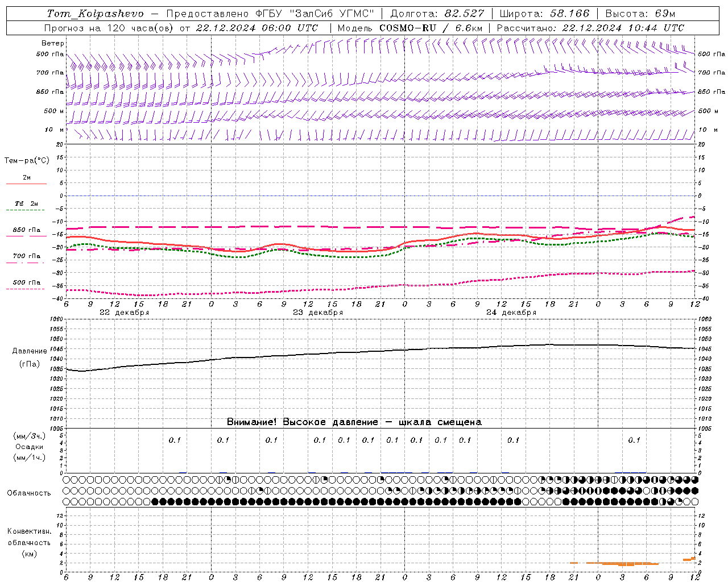Click the 23 декабря date label
The height and width of the screenshot is (582, 728).
[x=318, y=313]
